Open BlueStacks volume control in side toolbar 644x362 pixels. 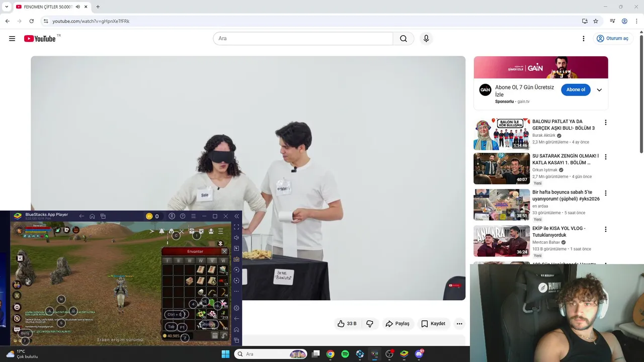click(236, 238)
